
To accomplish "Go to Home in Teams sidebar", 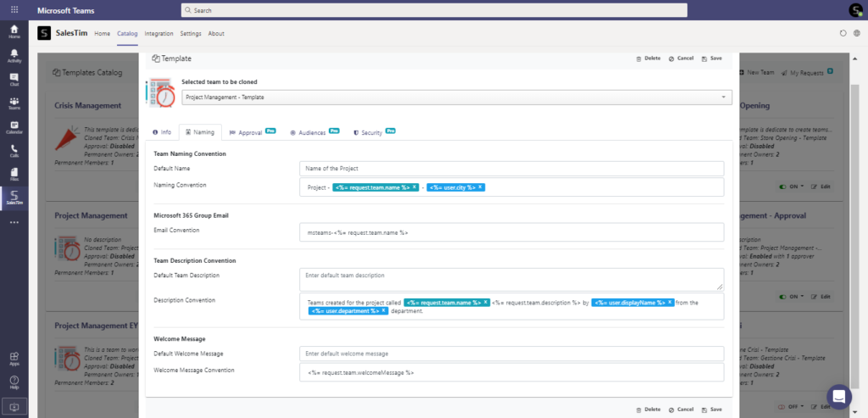I will point(14,31).
